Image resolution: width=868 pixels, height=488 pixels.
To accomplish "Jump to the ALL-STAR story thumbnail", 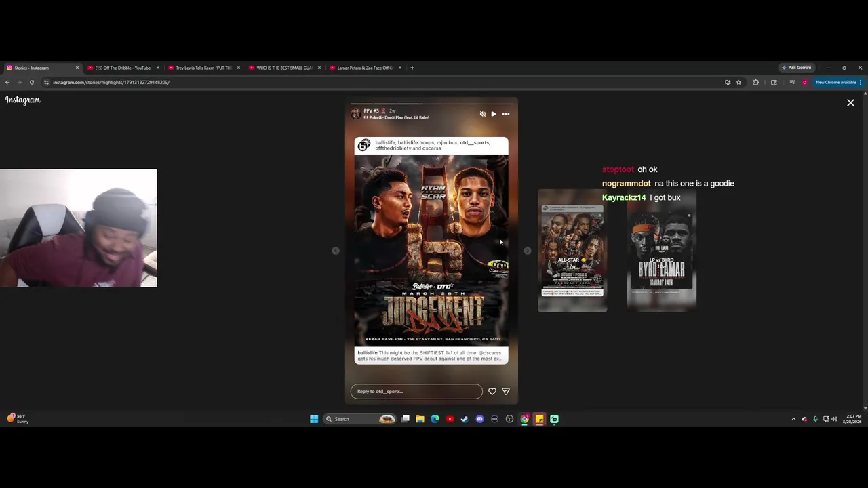I will point(572,251).
